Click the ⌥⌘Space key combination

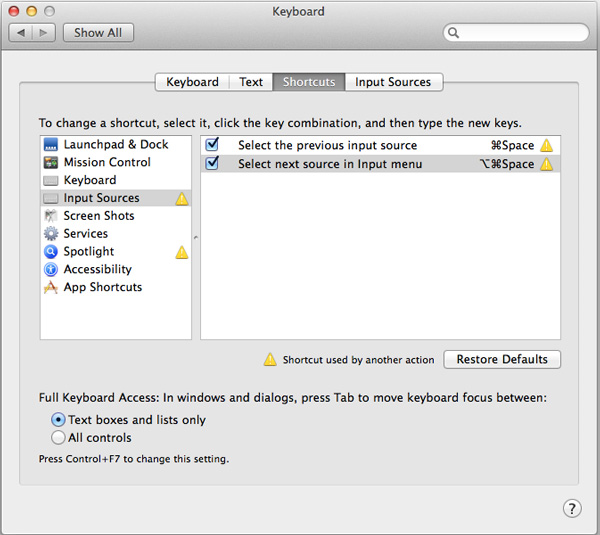click(x=507, y=164)
